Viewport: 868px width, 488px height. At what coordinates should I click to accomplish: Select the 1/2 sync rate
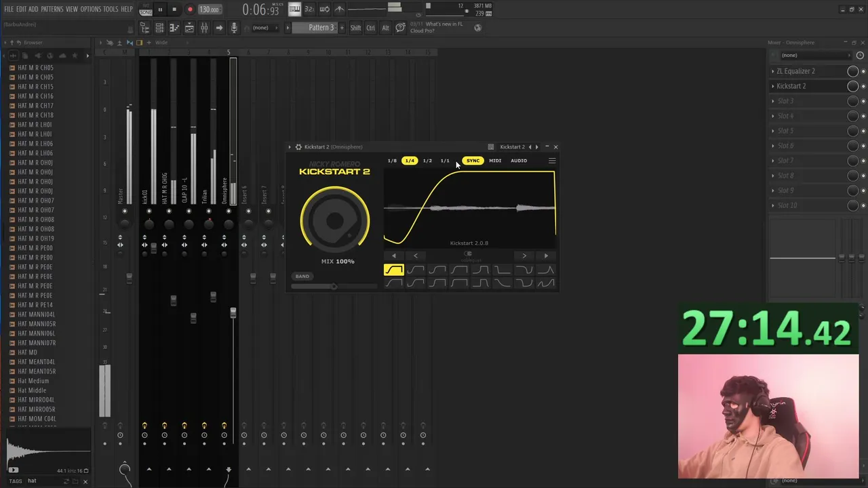pos(427,161)
